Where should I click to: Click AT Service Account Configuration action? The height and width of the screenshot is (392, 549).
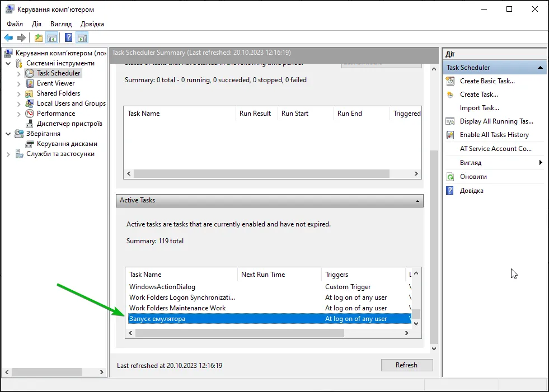tap(495, 148)
